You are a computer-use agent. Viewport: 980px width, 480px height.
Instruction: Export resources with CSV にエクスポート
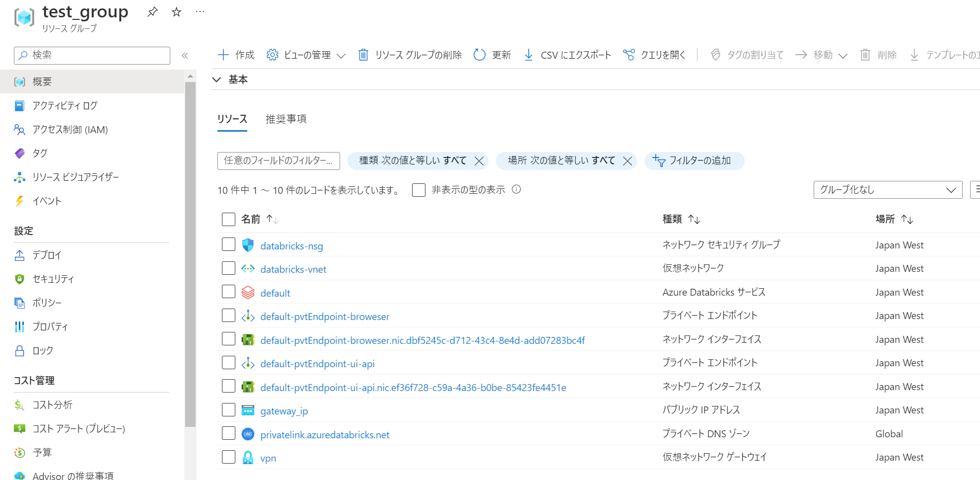[567, 55]
